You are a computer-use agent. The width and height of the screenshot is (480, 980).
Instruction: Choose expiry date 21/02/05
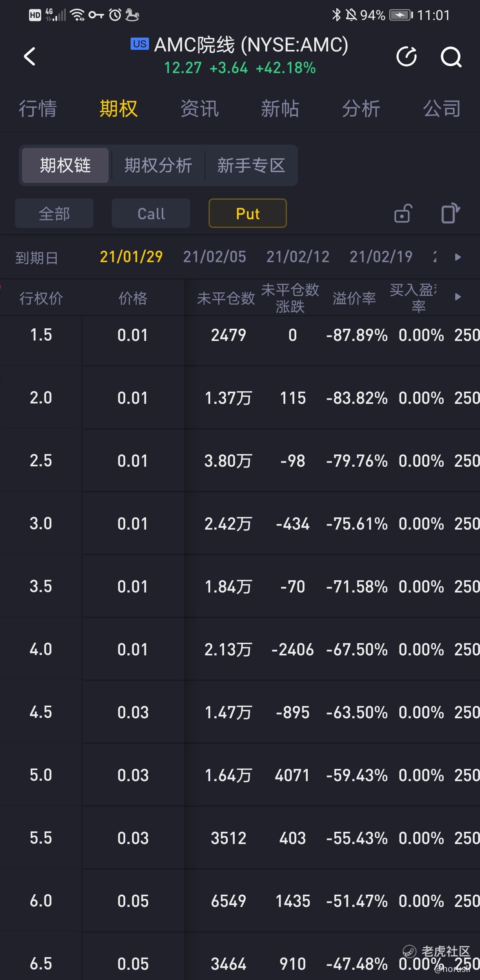(215, 257)
